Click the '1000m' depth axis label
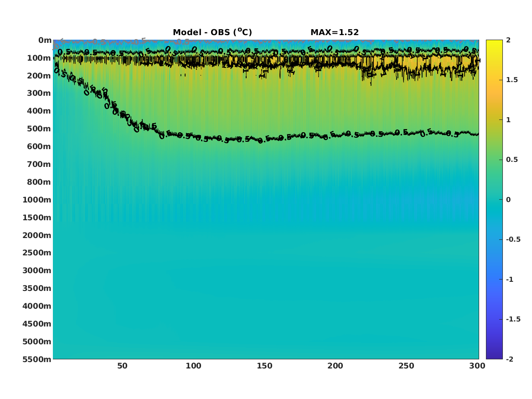532x399 pixels. click(x=37, y=200)
